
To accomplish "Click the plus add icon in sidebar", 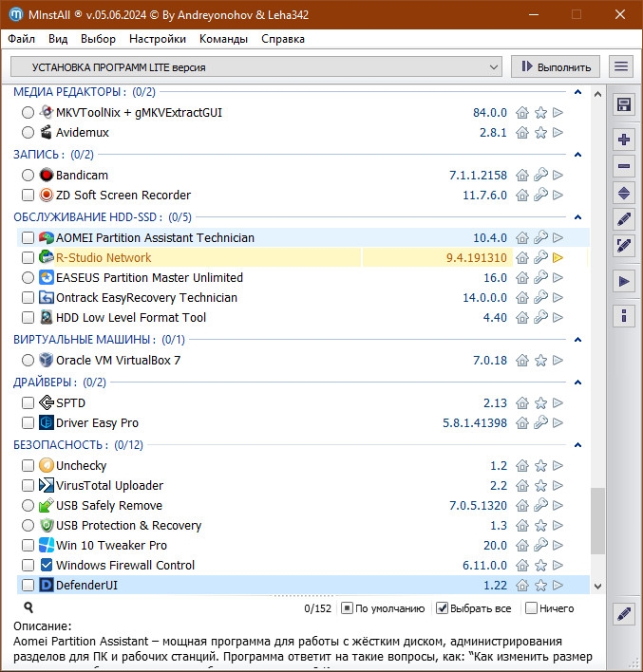I will click(x=624, y=140).
